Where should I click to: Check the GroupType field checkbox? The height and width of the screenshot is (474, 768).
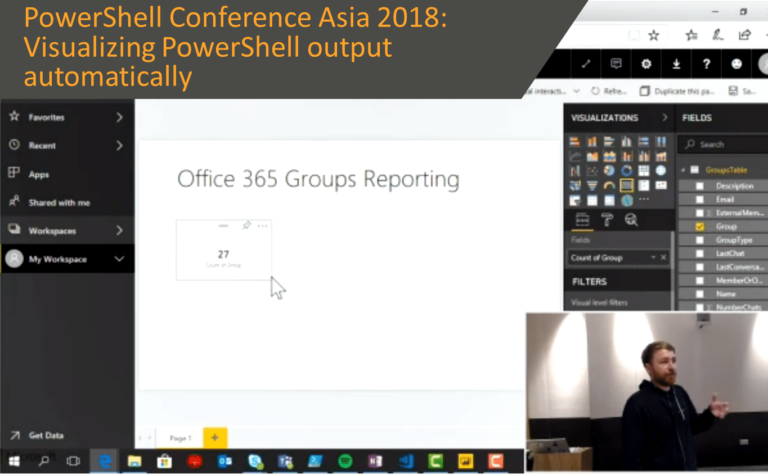click(699, 240)
